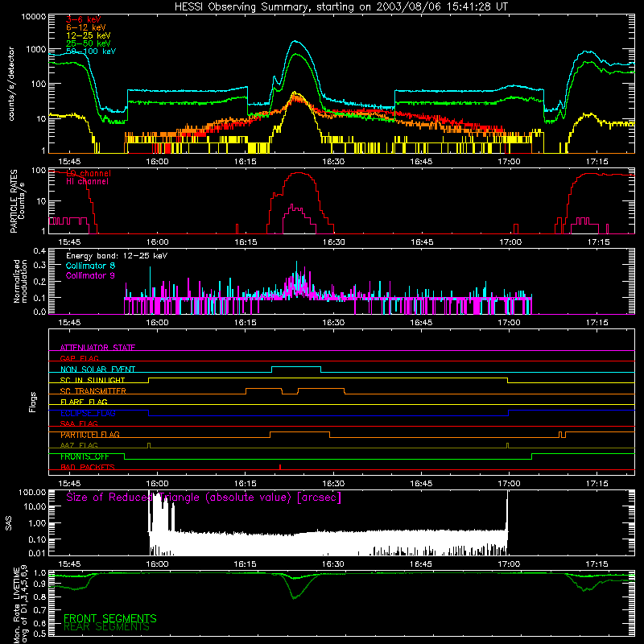Click the raised PARTICLE FLAG segment near 16:25
The height and width of the screenshot is (644, 644).
(x=299, y=432)
